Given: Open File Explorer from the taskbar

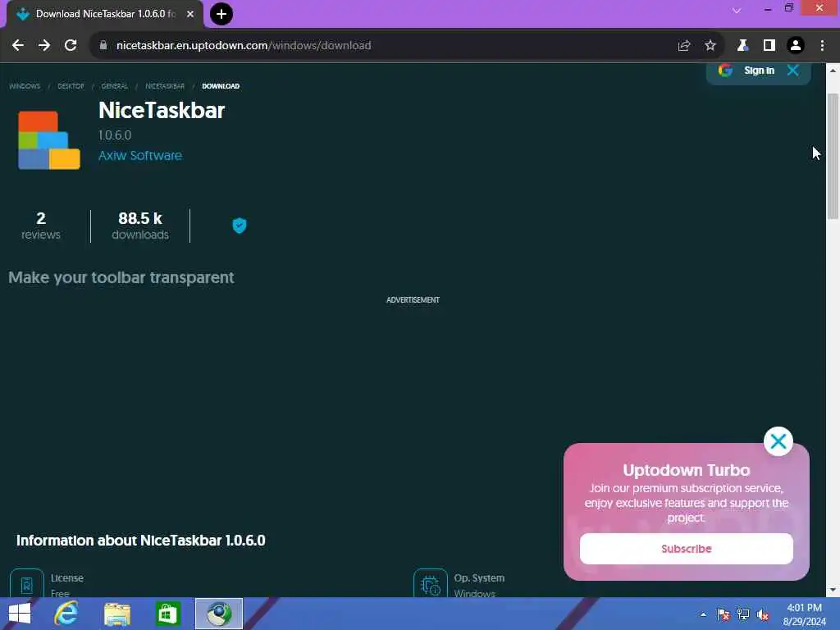Looking at the screenshot, I should pyautogui.click(x=117, y=614).
